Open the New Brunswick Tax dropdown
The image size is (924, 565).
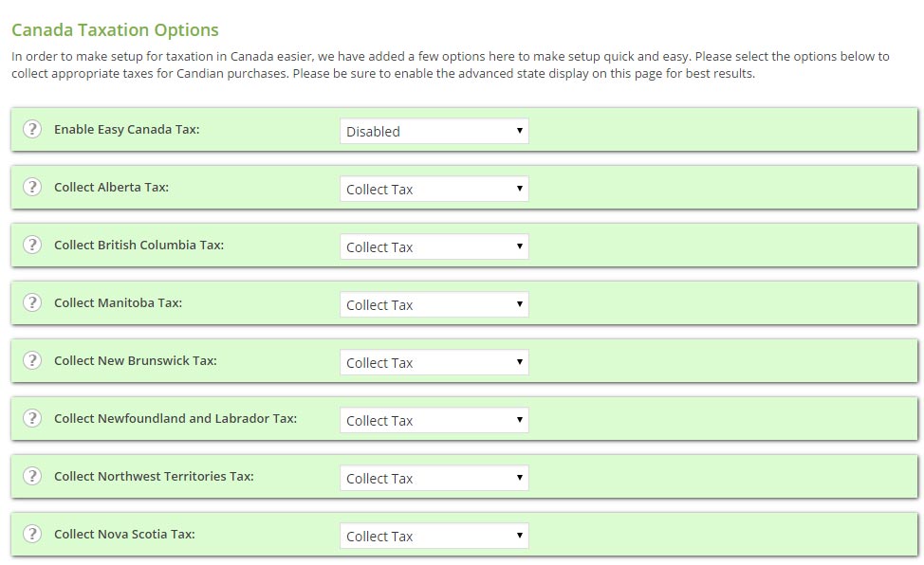point(434,362)
